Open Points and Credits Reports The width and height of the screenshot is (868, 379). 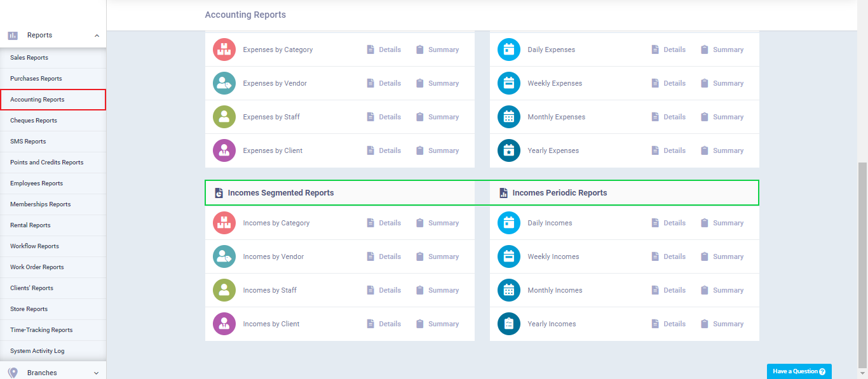click(53, 163)
